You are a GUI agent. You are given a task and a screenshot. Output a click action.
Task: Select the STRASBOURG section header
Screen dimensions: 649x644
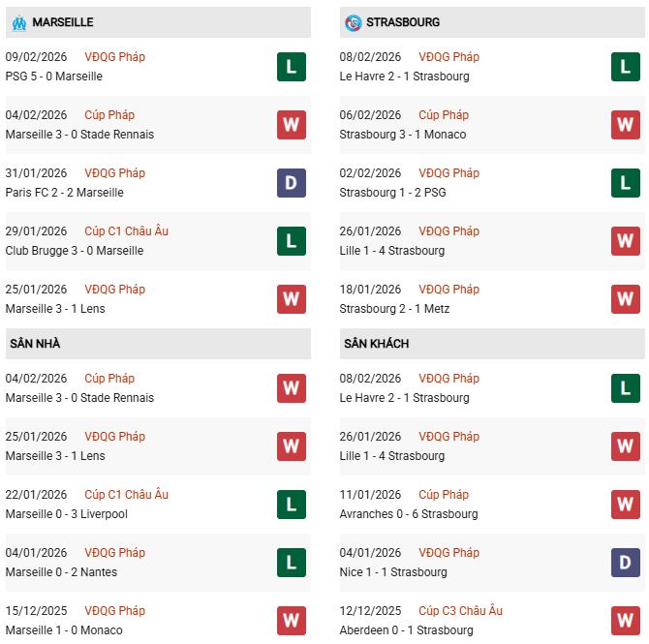[404, 22]
